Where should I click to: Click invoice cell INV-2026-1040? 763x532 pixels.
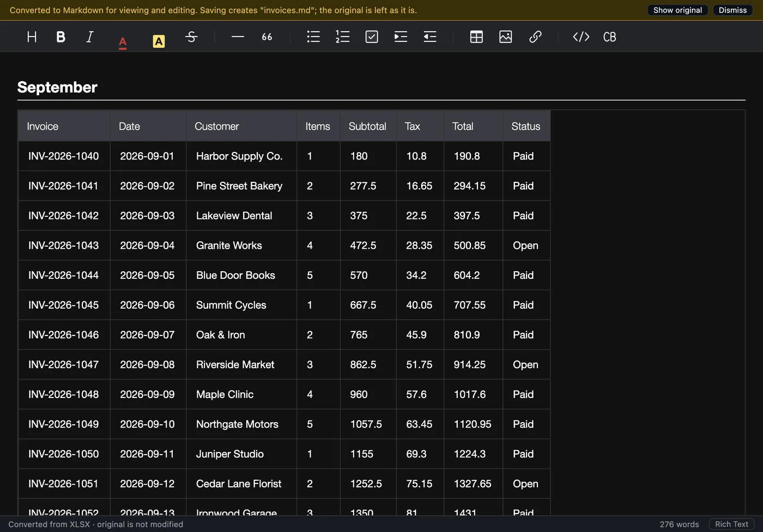pos(64,156)
